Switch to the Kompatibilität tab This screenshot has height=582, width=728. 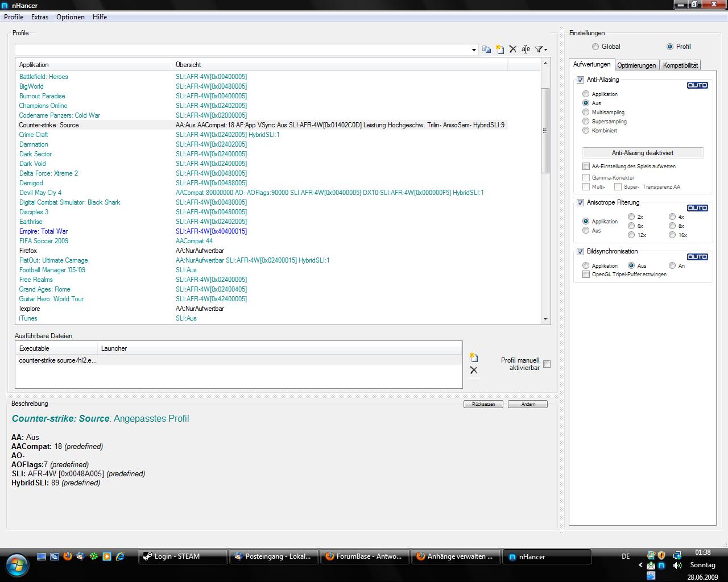680,65
